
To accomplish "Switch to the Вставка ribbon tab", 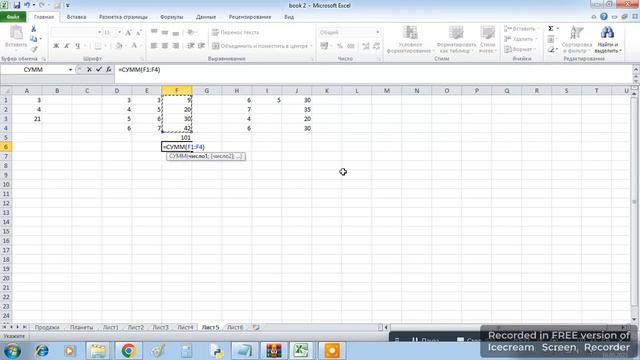I will pyautogui.click(x=76, y=17).
